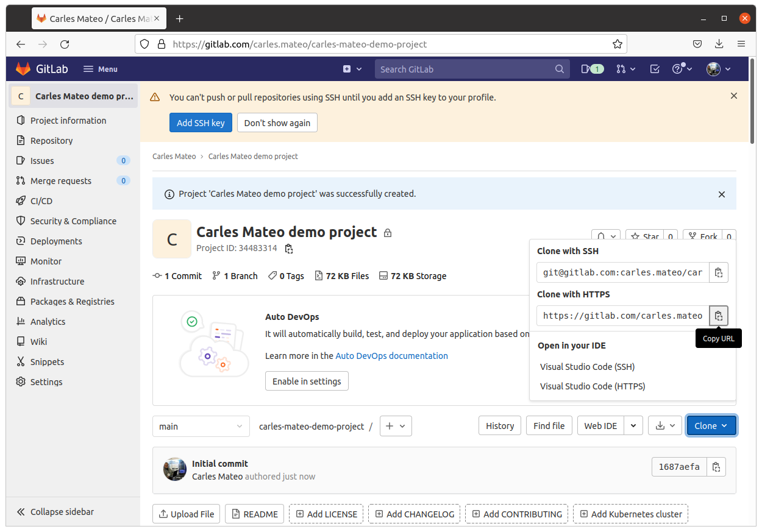Copy the HTTPS clone URL
The width and height of the screenshot is (762, 532).
[719, 316]
